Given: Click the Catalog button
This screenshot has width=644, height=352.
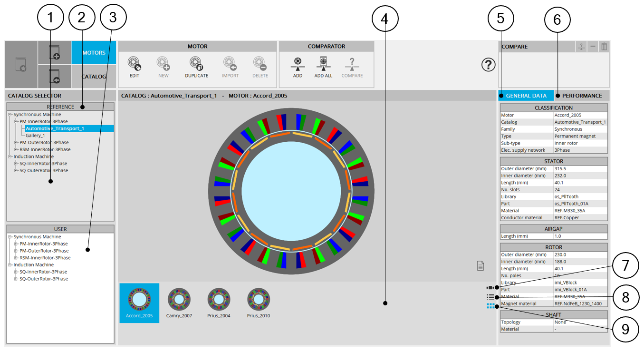Looking at the screenshot, I should pyautogui.click(x=94, y=77).
